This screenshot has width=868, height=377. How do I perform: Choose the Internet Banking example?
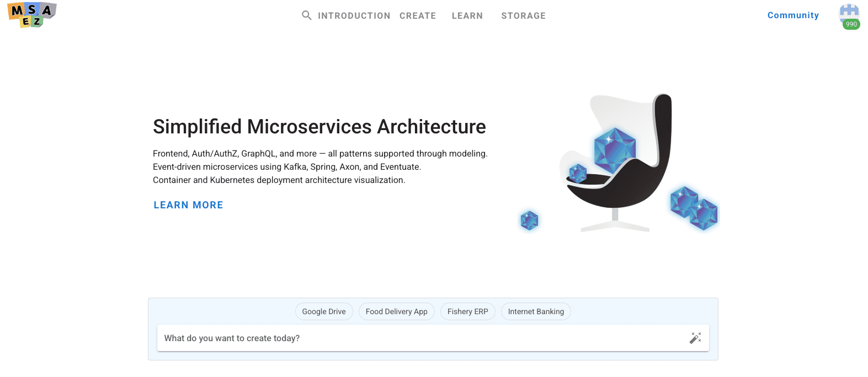[x=536, y=311]
